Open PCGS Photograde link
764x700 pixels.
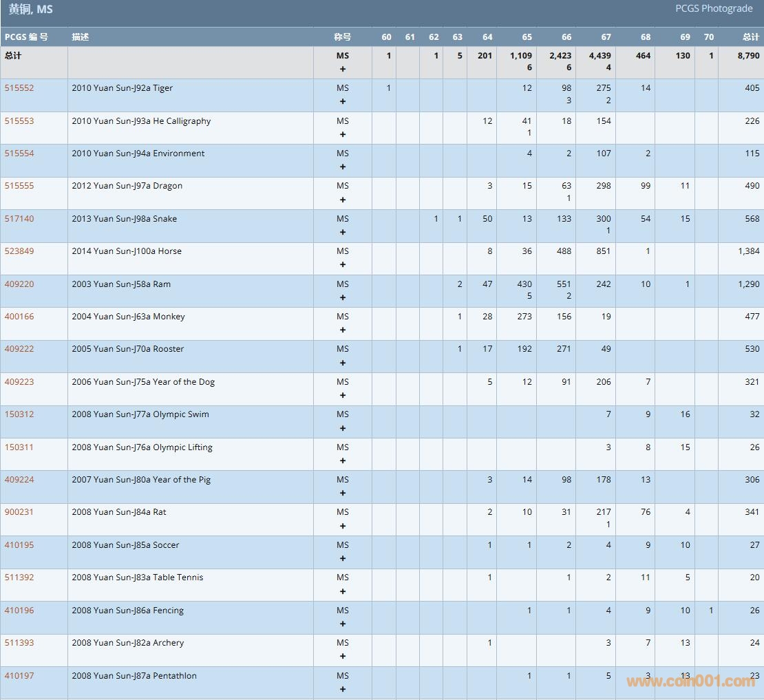[x=714, y=9]
